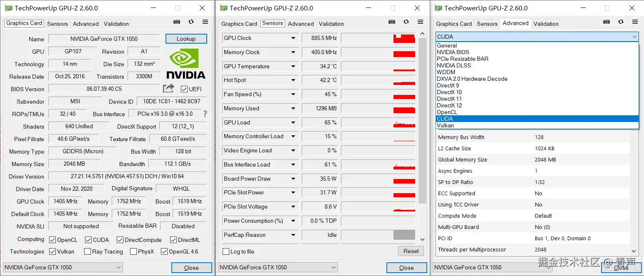The width and height of the screenshot is (644, 276).
Task: Open GPU selector dropdown in Graphics Card window
Action: tap(63, 267)
